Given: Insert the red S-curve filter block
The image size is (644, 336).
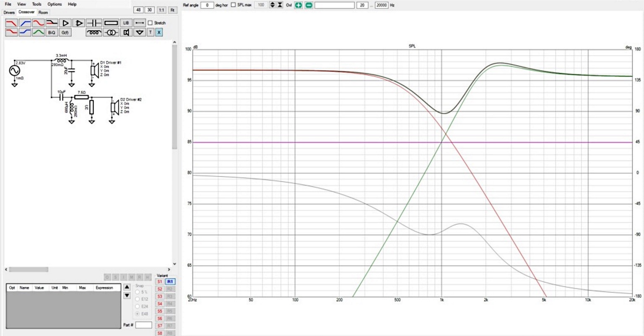Looking at the screenshot, I should coord(38,23).
